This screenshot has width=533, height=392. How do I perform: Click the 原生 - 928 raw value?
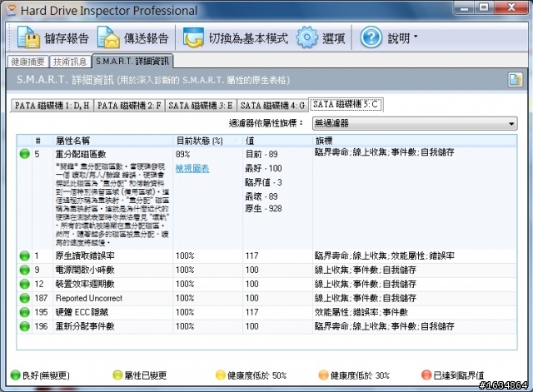263,209
